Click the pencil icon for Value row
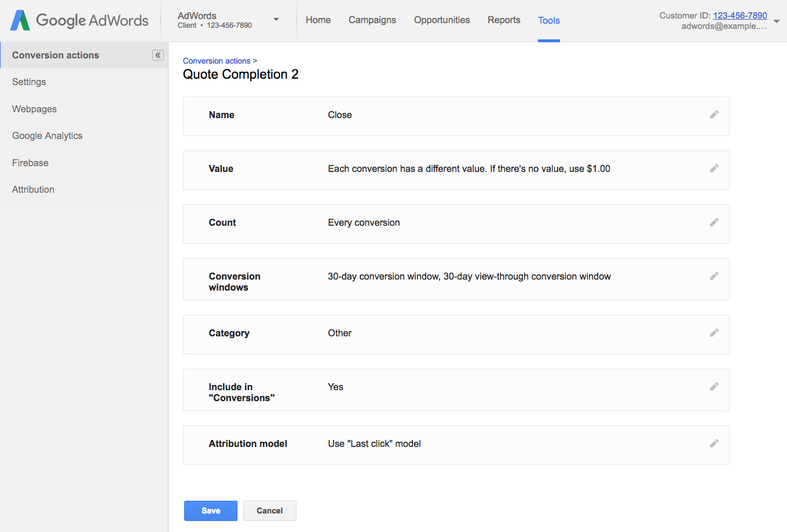 [x=714, y=168]
